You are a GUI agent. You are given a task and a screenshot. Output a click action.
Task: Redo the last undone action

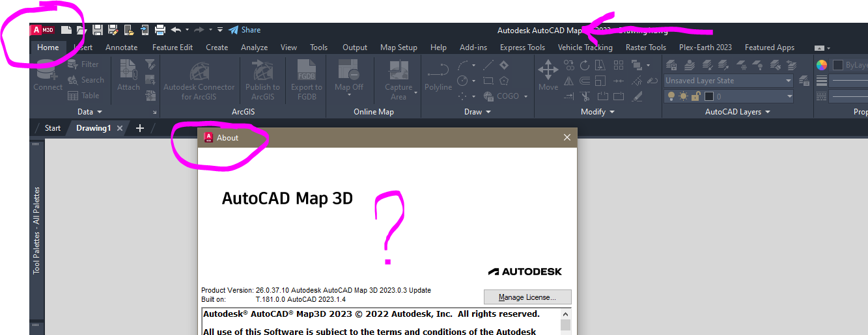pyautogui.click(x=199, y=30)
